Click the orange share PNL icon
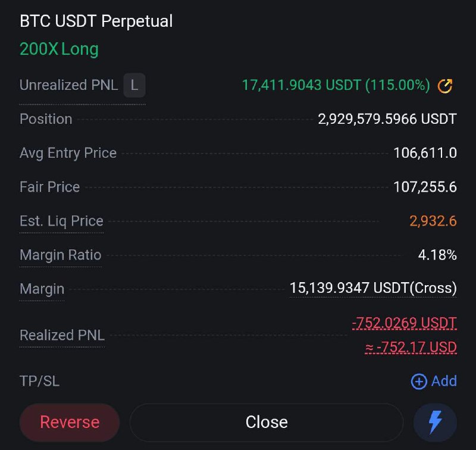476x450 pixels. pyautogui.click(x=444, y=85)
